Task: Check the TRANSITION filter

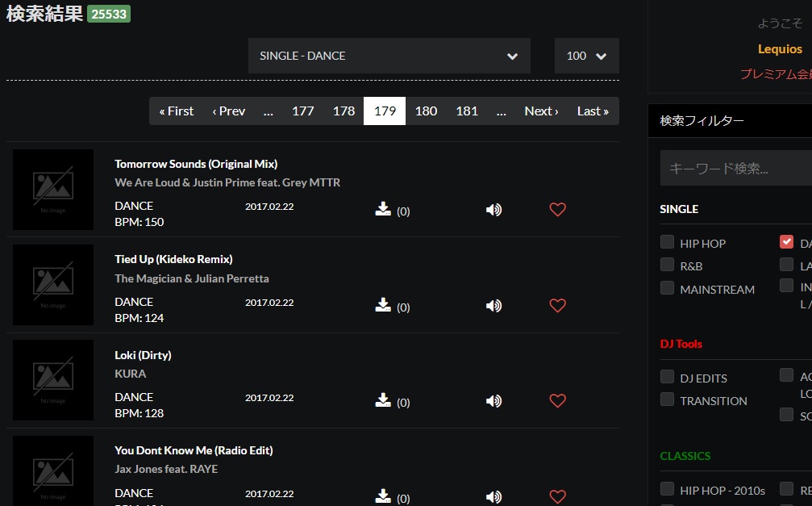Action: (667, 399)
